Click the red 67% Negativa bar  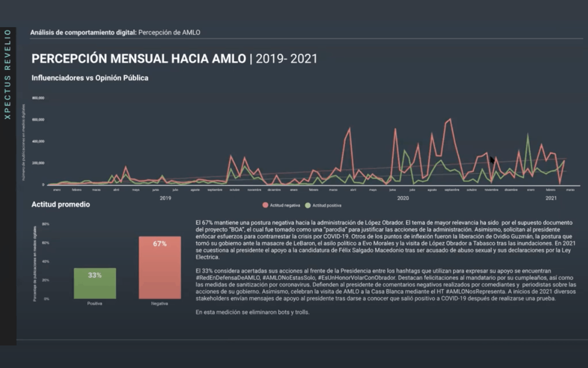click(x=160, y=267)
